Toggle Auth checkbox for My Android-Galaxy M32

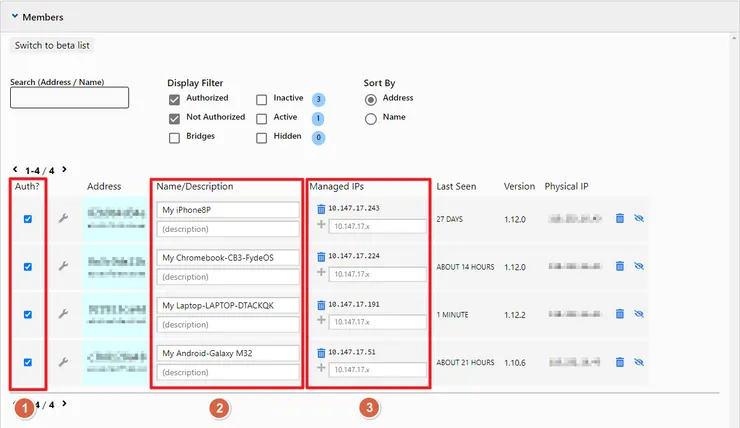click(x=28, y=362)
